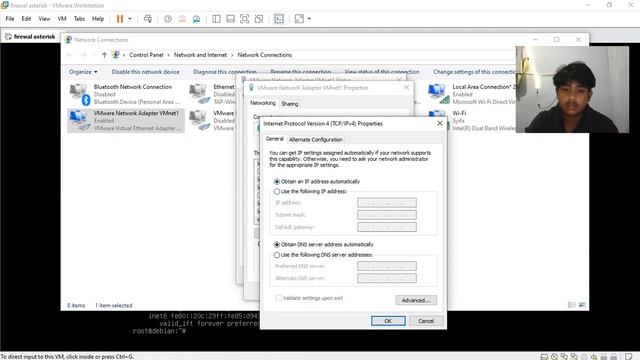Select Use the following IP address
The height and width of the screenshot is (360, 640).
[x=310, y=191]
